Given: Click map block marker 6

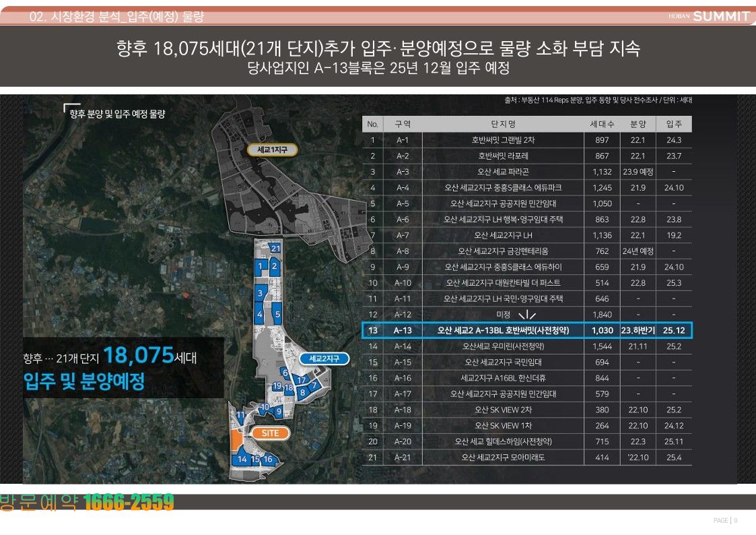Looking at the screenshot, I should pos(285,373).
